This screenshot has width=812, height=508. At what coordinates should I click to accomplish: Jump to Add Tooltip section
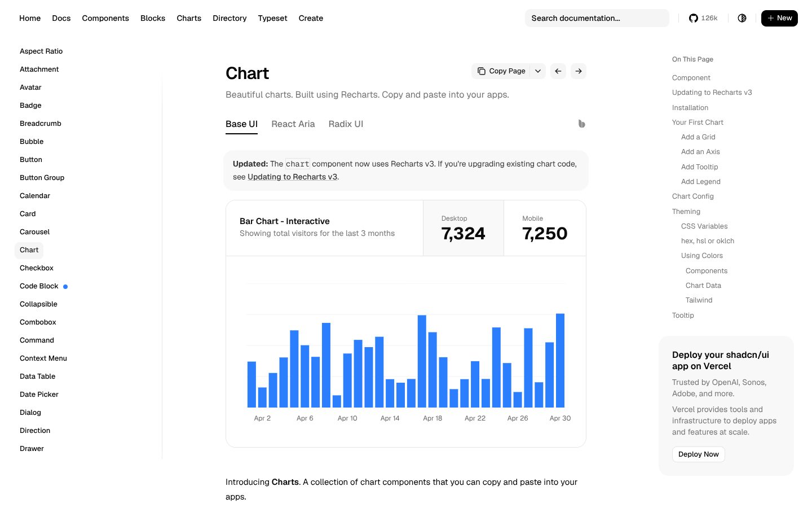(x=699, y=167)
